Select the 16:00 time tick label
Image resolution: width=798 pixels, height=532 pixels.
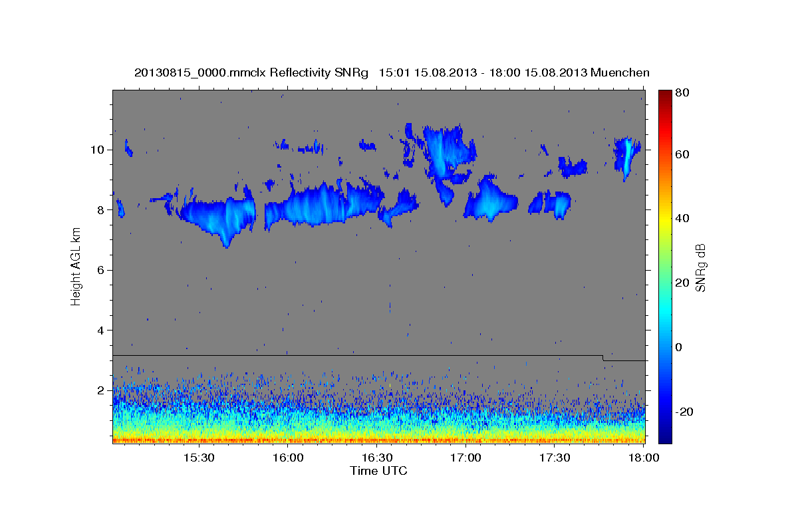(288, 458)
